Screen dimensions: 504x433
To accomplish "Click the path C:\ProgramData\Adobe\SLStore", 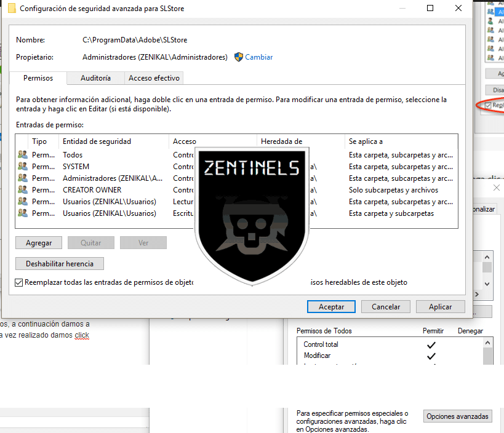I will click(135, 40).
